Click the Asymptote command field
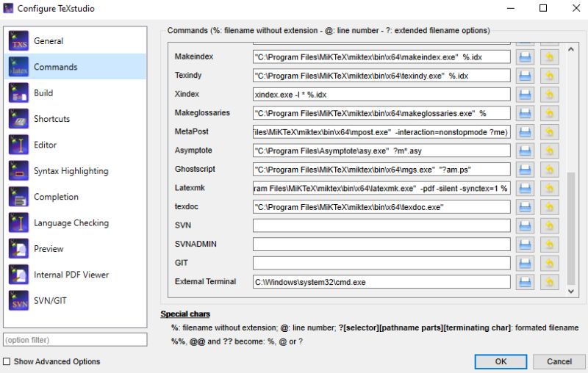 381,151
